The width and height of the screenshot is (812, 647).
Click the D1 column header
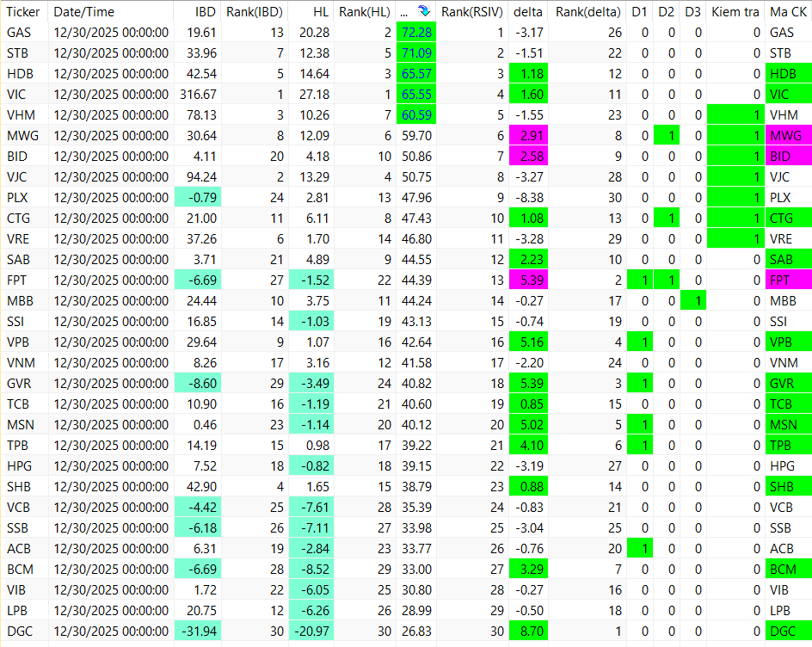[x=640, y=11]
